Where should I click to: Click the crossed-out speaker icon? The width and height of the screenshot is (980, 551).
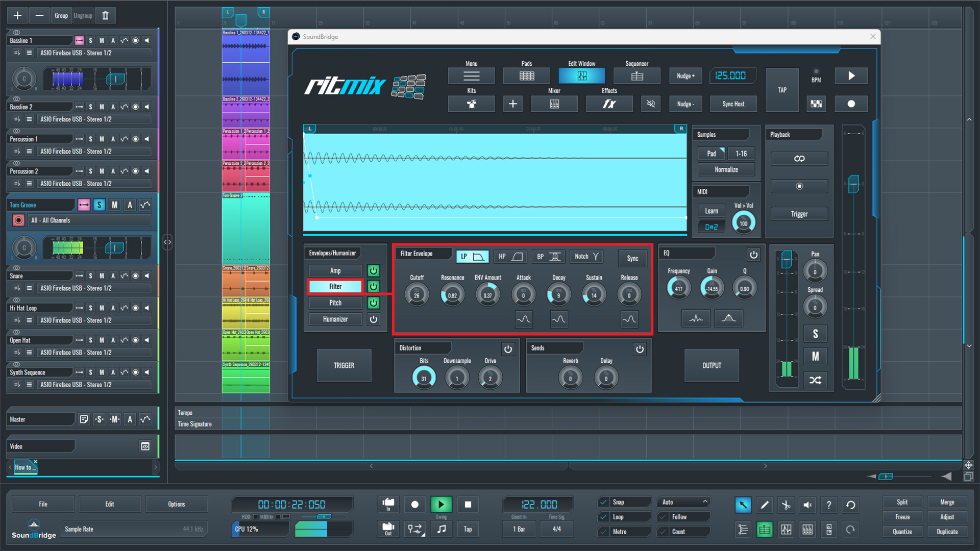pyautogui.click(x=650, y=104)
